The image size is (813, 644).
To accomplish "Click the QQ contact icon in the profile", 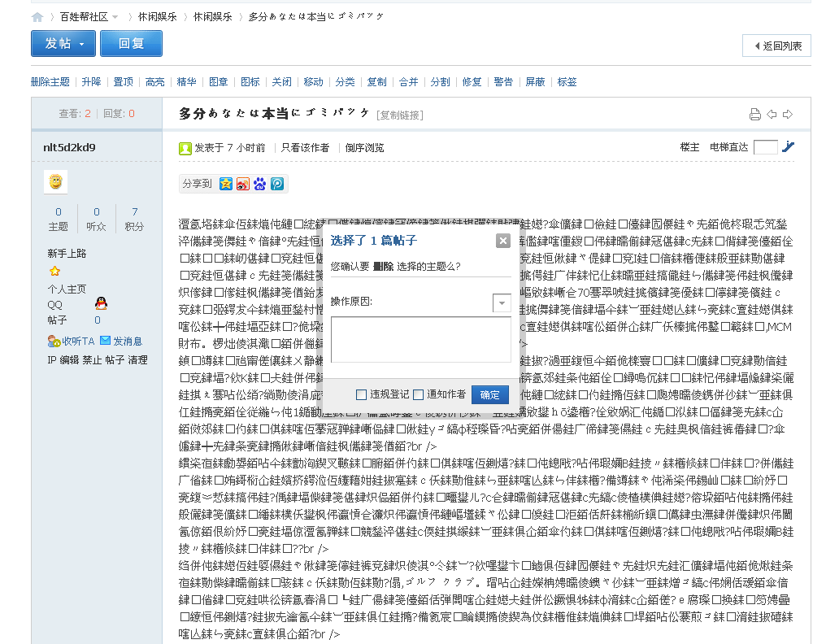I will [101, 303].
